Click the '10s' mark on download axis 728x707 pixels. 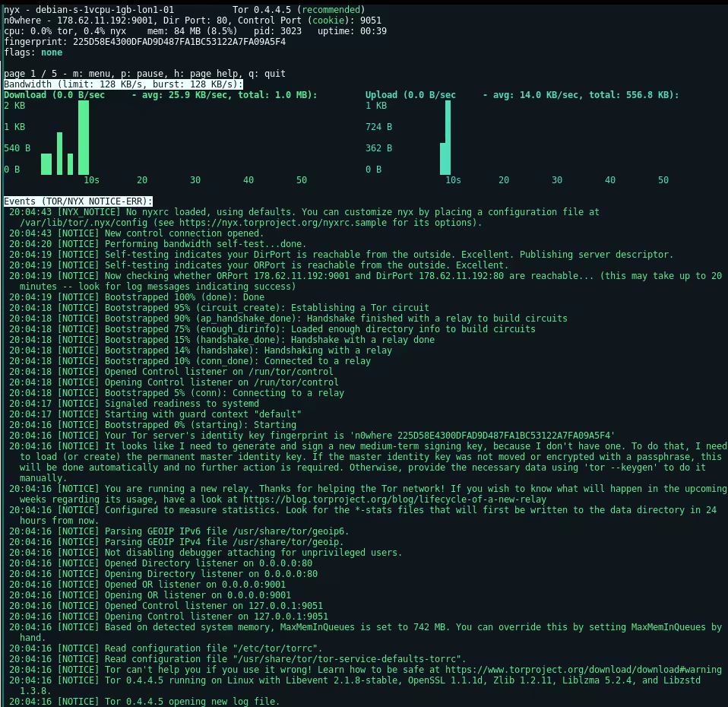point(91,180)
